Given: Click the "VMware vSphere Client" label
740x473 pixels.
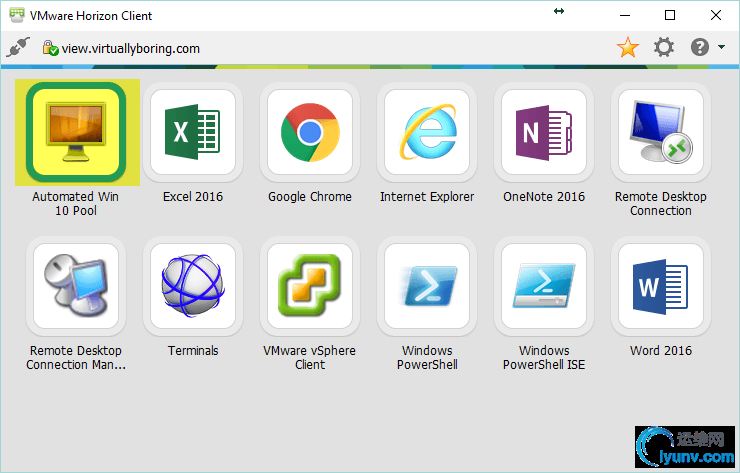Looking at the screenshot, I should pos(310,357).
